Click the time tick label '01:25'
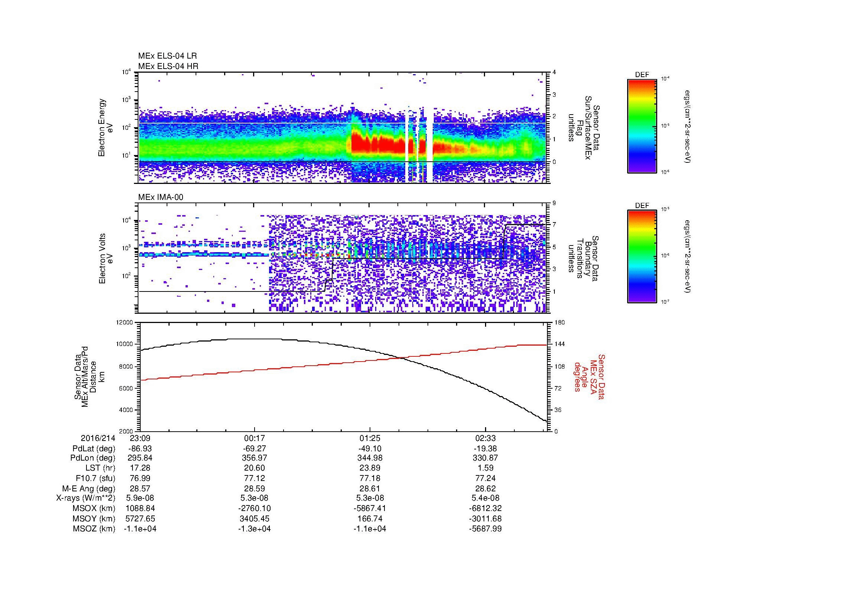Screen dimensions: 868x613 tap(370, 438)
